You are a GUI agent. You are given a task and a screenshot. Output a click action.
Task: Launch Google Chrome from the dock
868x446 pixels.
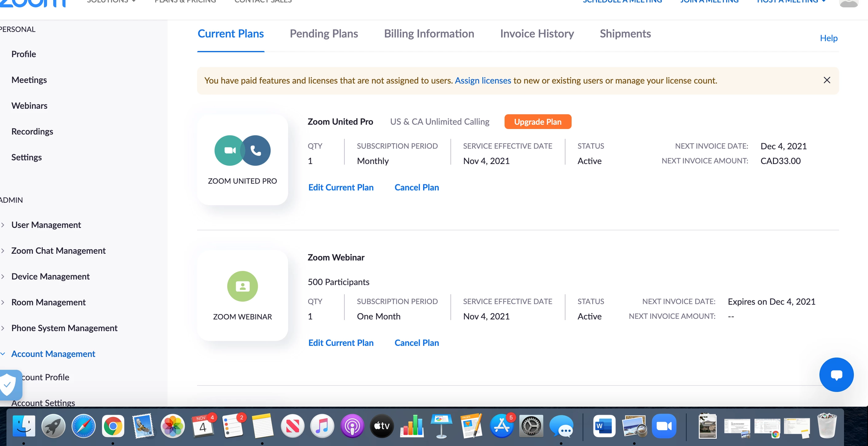pyautogui.click(x=113, y=426)
